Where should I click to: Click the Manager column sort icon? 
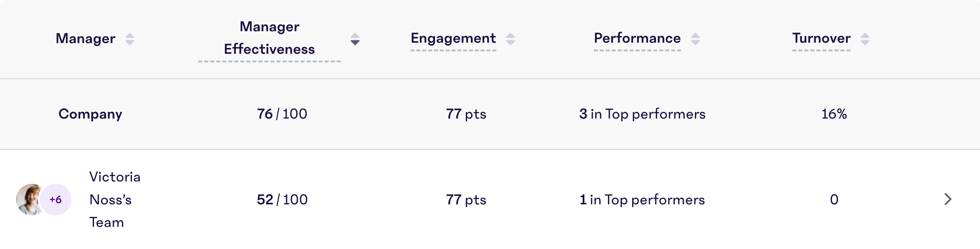[130, 39]
